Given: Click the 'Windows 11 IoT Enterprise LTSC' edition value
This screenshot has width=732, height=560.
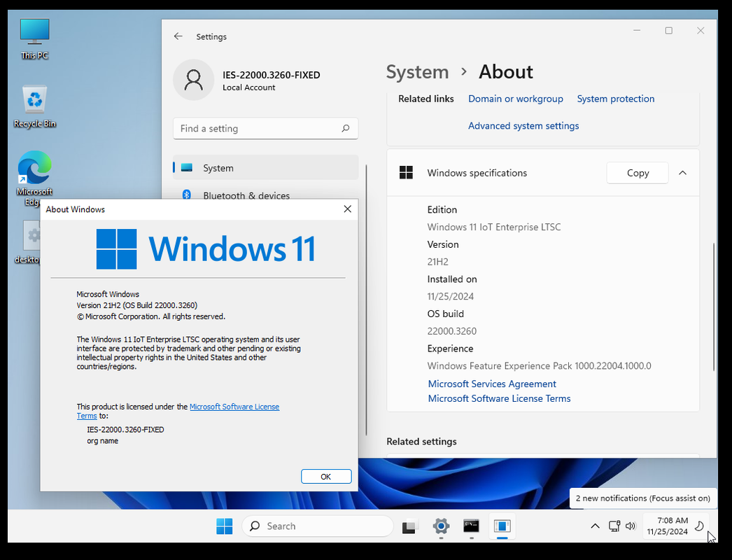Looking at the screenshot, I should (494, 227).
